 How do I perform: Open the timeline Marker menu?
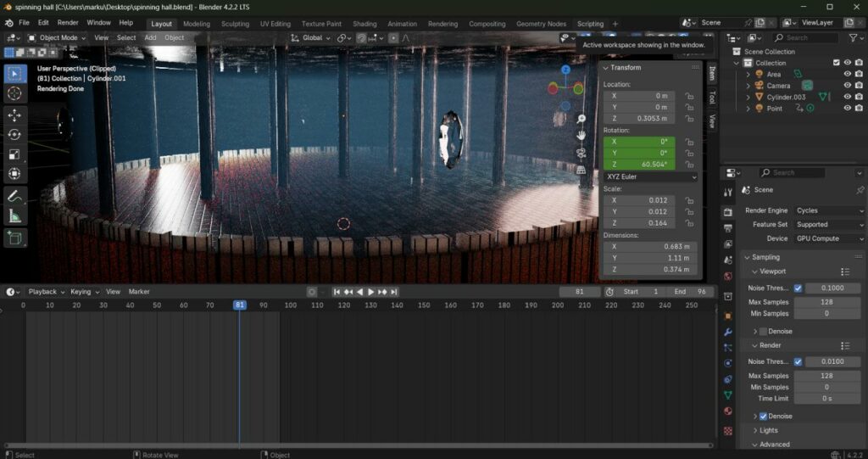pos(139,292)
